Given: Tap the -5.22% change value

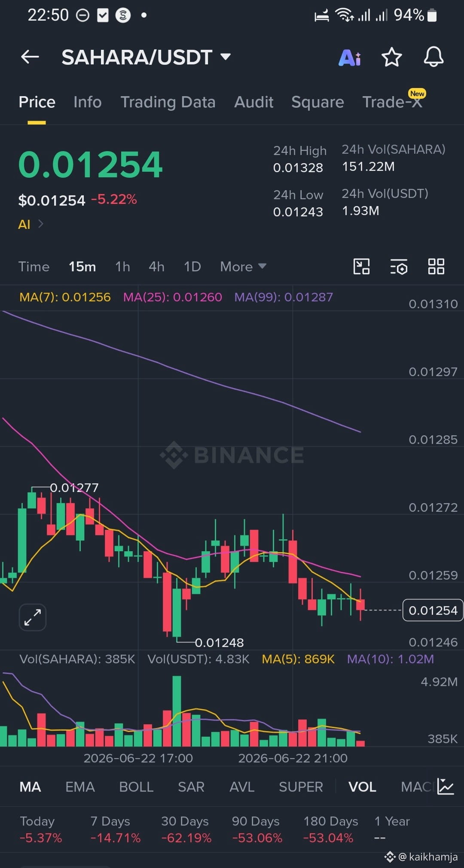Looking at the screenshot, I should tap(114, 200).
